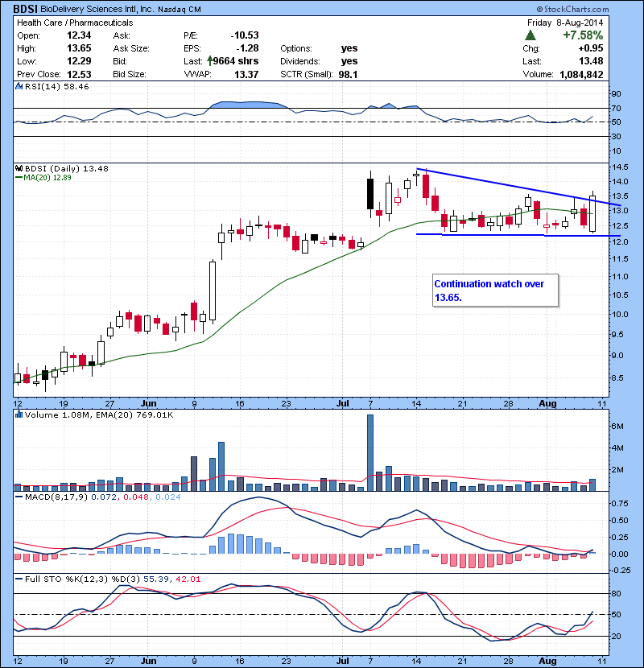This screenshot has width=644, height=668.
Task: Click the Open value 12.34
Action: [x=79, y=35]
